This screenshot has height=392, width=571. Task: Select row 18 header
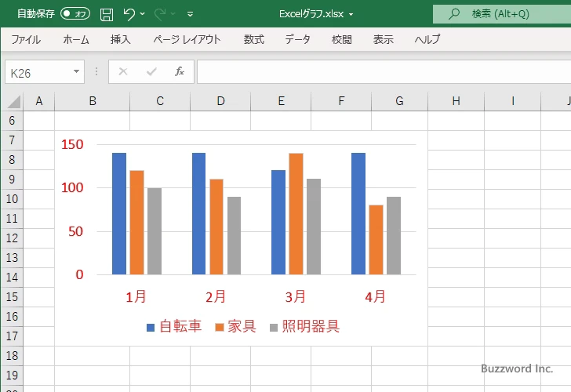pos(12,356)
